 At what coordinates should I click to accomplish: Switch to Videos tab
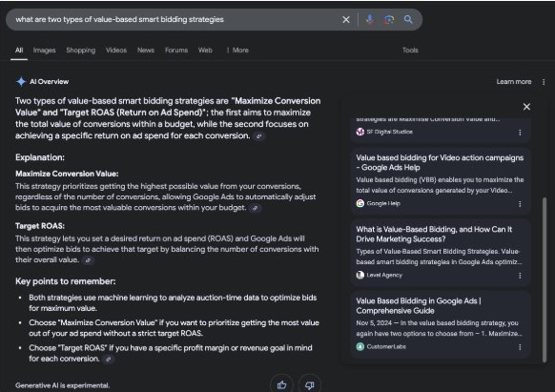coord(116,50)
